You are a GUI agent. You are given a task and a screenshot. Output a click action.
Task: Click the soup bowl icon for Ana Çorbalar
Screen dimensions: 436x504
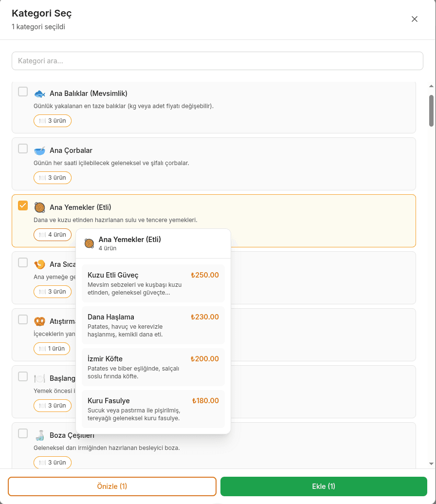point(39,150)
